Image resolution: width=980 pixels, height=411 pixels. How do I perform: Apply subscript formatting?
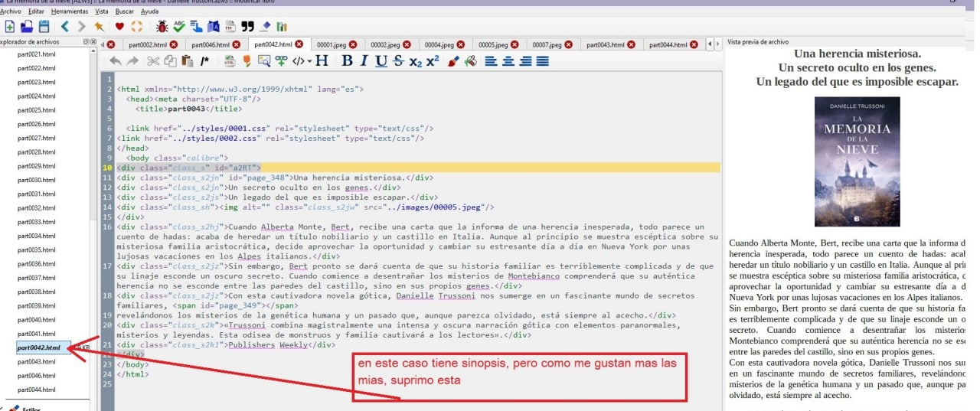(416, 61)
